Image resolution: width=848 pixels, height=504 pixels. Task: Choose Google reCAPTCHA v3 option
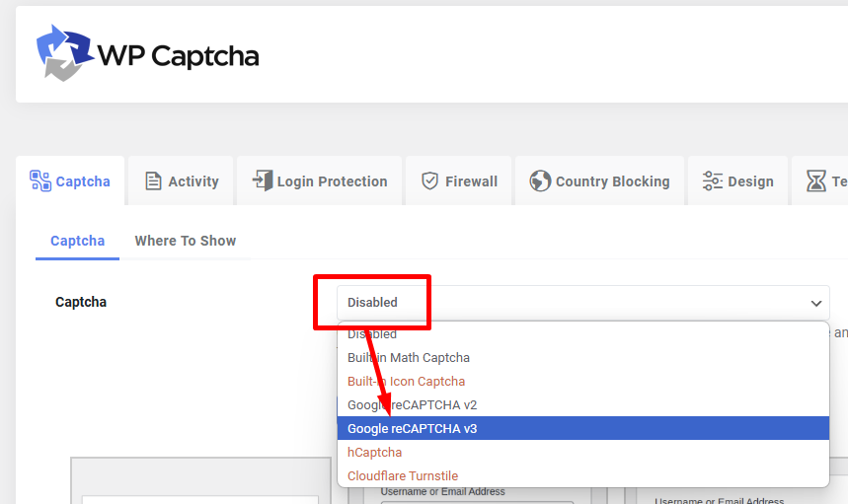coord(412,428)
